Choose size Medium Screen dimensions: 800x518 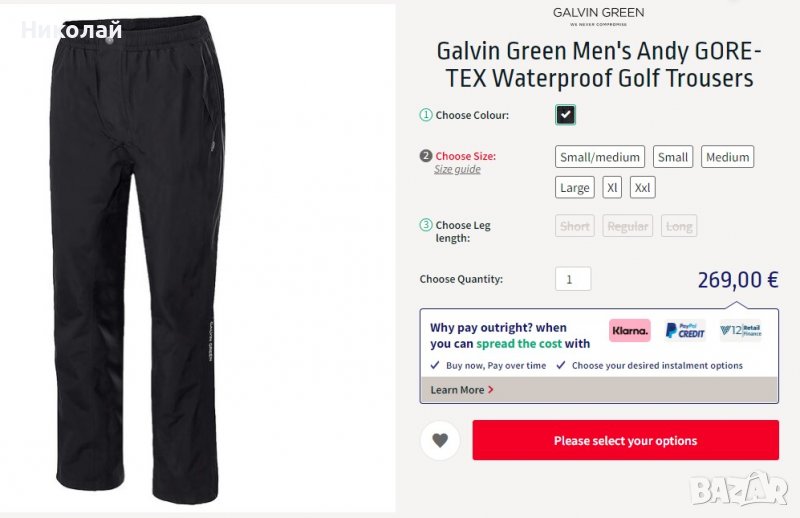728,157
